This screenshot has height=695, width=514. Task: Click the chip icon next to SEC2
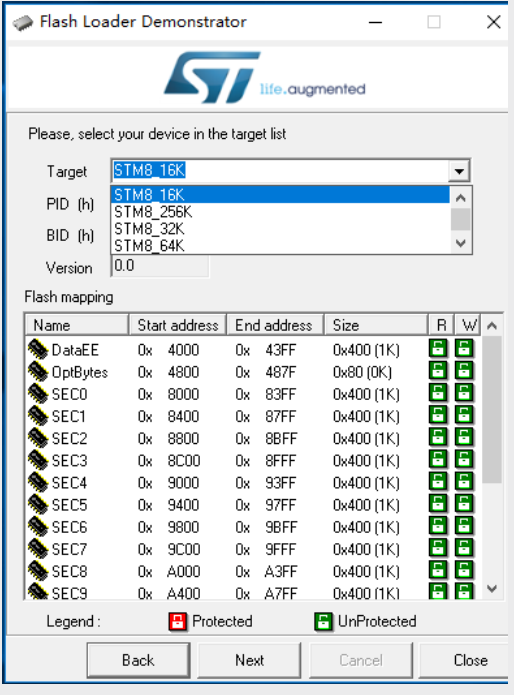(x=38, y=438)
